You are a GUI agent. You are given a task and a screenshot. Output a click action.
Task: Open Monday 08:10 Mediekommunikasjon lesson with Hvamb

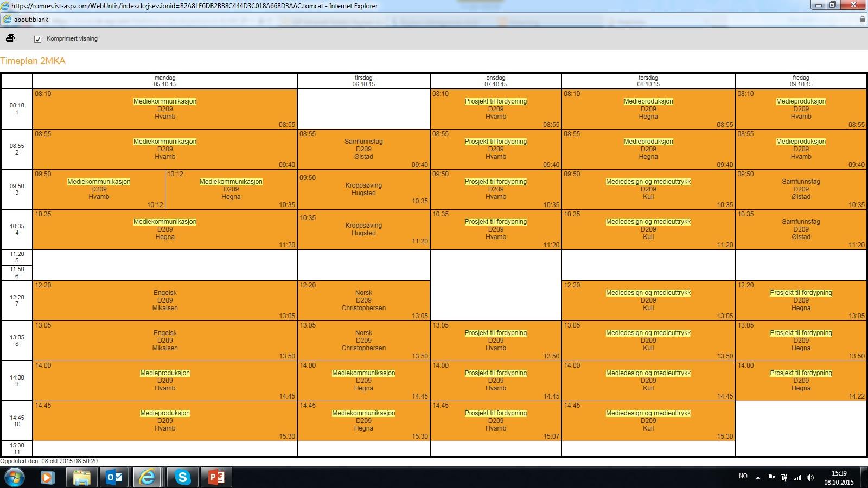coord(165,109)
